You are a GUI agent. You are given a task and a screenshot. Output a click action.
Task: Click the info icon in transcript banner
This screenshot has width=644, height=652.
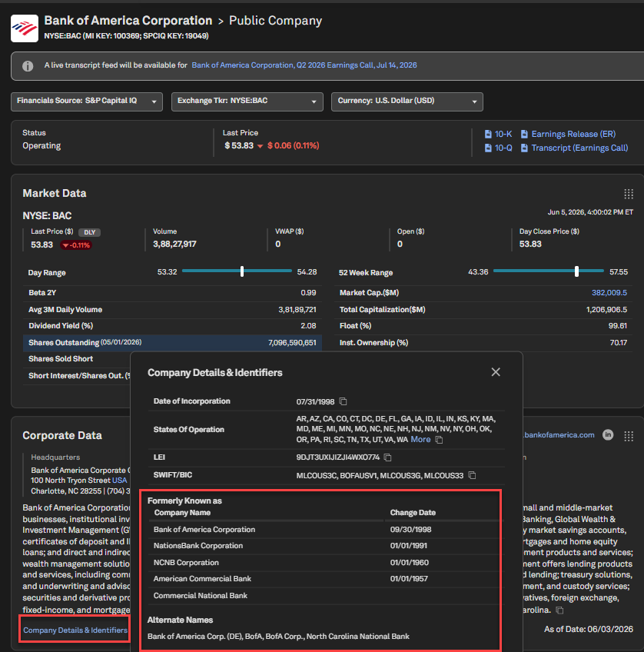point(28,66)
